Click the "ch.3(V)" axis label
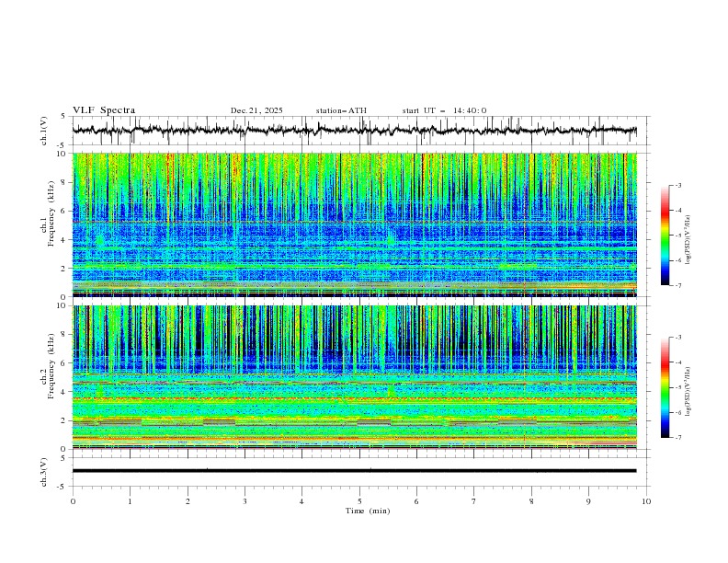 tap(44, 472)
